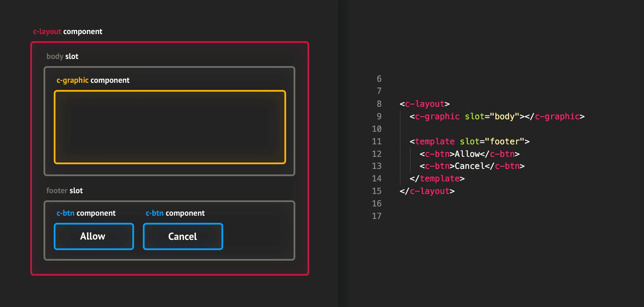Click the c-btn component label above Cancel
Viewport: 644px width, 307px height.
coord(175,213)
